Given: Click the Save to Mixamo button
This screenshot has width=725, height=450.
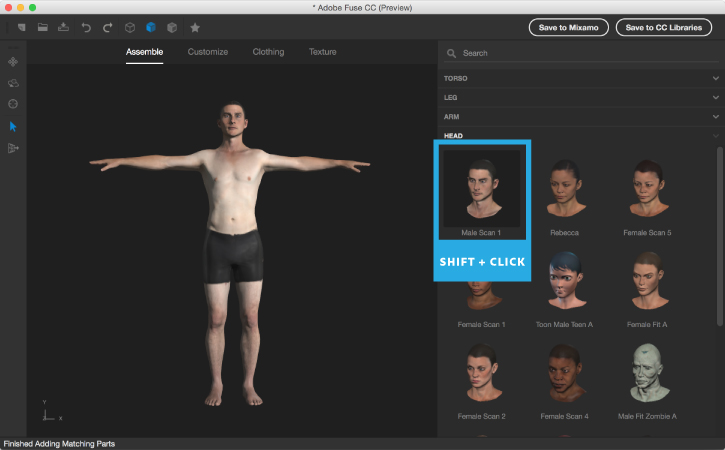Looking at the screenshot, I should [568, 27].
